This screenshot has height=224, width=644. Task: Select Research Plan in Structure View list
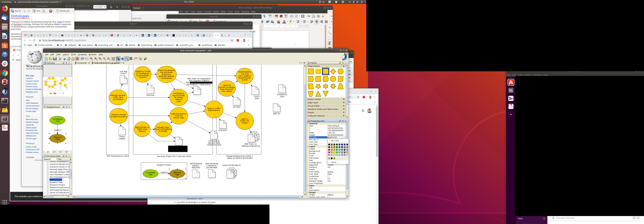point(56,182)
